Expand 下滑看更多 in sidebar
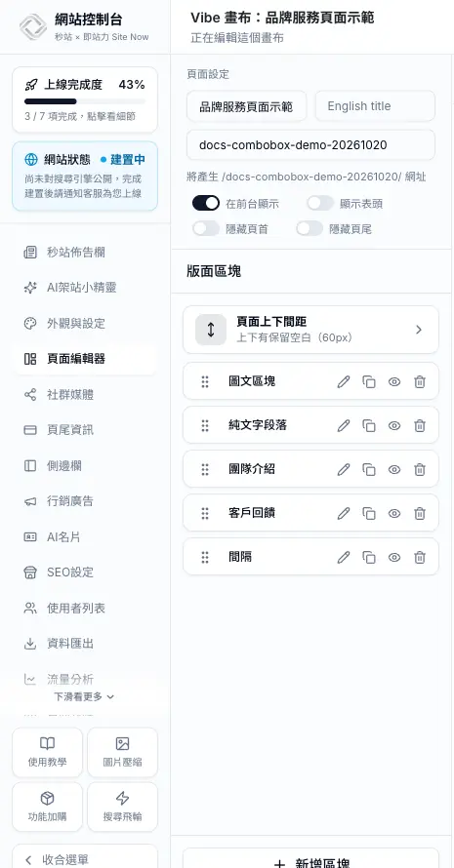The height and width of the screenshot is (868, 454). tap(84, 696)
